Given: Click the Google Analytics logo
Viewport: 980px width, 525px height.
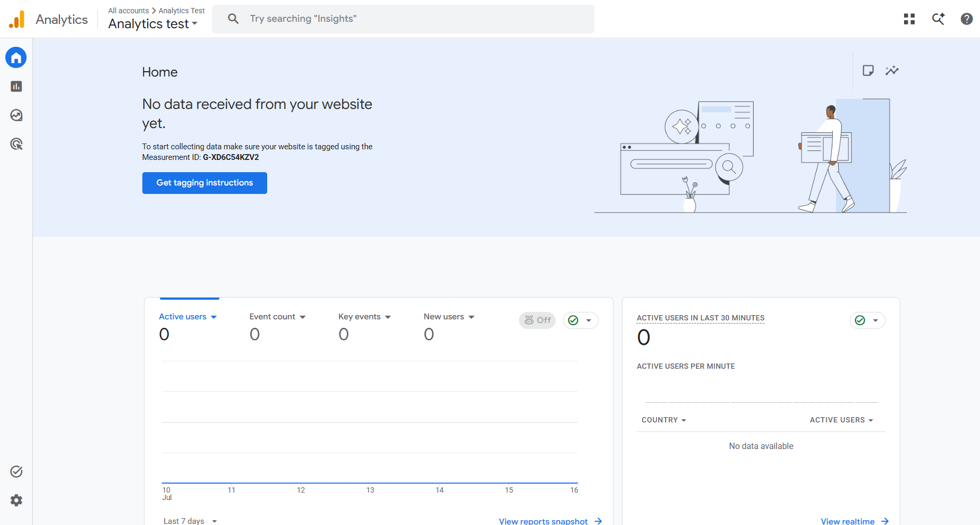Looking at the screenshot, I should click(x=17, y=19).
